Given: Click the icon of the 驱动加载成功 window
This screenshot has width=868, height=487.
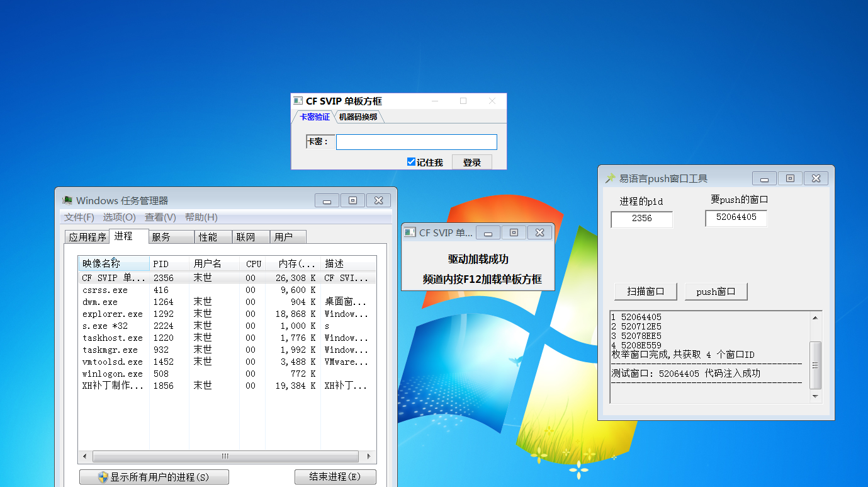Looking at the screenshot, I should [x=410, y=232].
